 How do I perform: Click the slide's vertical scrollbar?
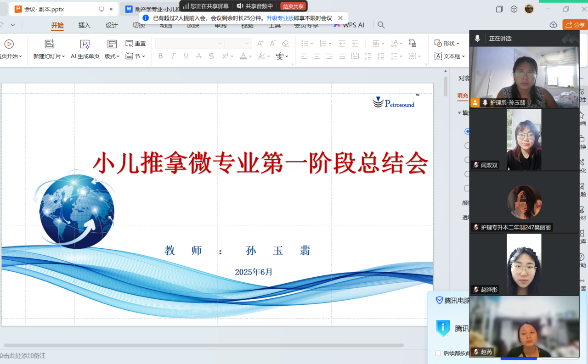pos(445,86)
